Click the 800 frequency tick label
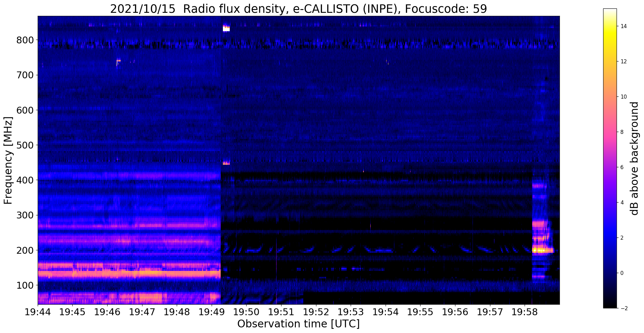Viewport: 644px width, 333px height. (26, 40)
